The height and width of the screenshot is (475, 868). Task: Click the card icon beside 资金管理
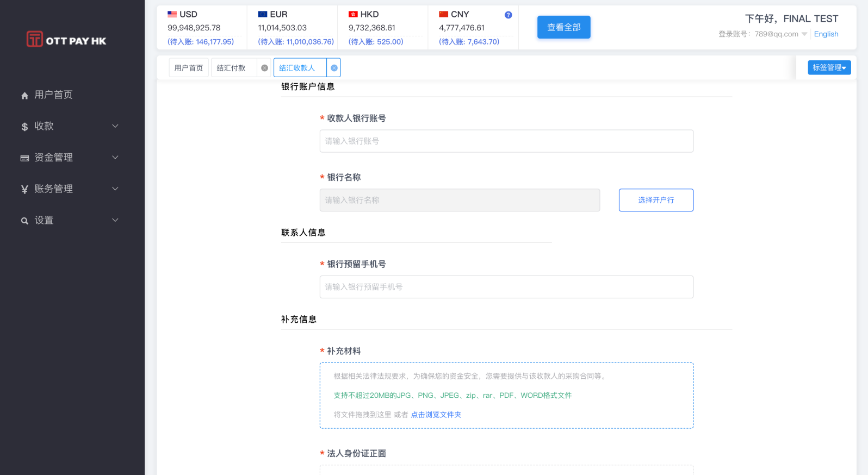[x=24, y=158]
